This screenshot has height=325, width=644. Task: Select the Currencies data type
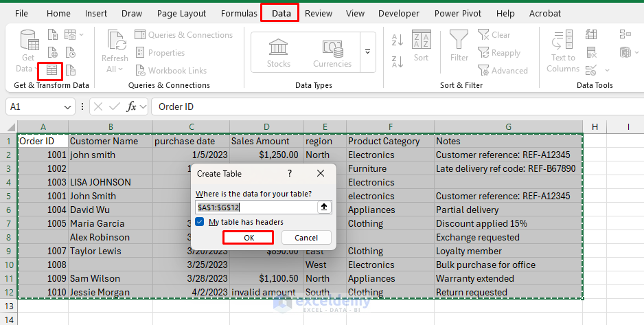pyautogui.click(x=332, y=53)
